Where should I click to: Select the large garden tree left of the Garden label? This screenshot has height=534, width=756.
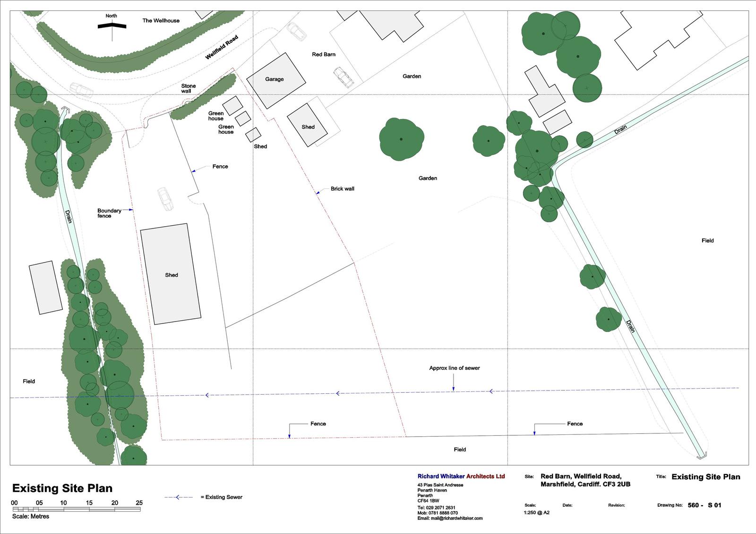(401, 139)
